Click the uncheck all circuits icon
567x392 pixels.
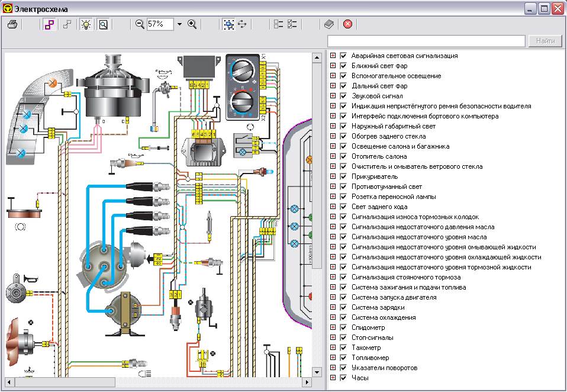coord(279,24)
